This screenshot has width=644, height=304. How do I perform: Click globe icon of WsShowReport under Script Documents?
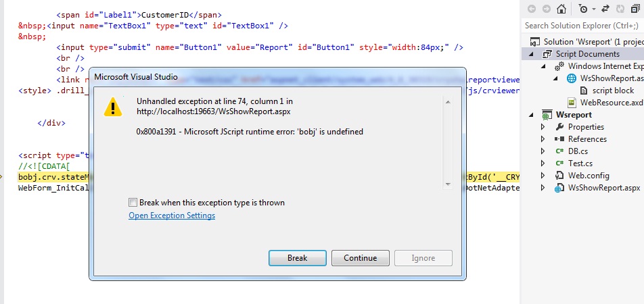(x=572, y=78)
